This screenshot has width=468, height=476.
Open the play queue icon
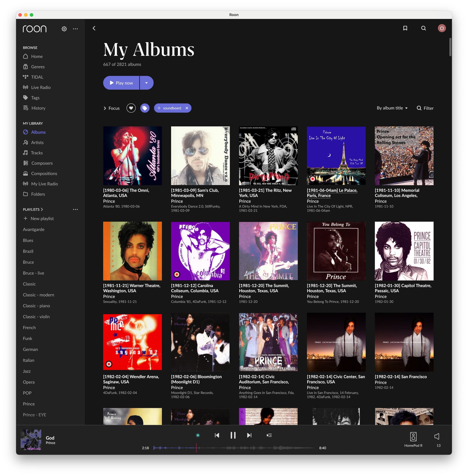[x=269, y=435]
